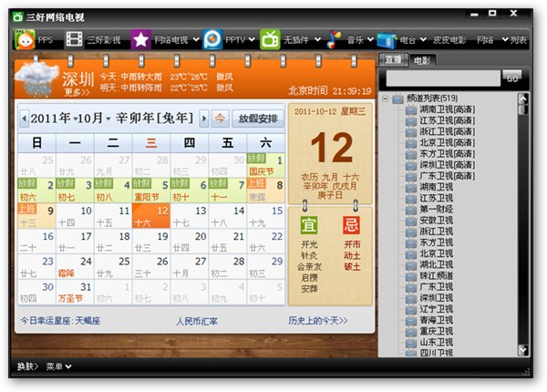Screen dimensions: 547x392
Task: Select the 山东卫视 channel
Action: (436, 343)
